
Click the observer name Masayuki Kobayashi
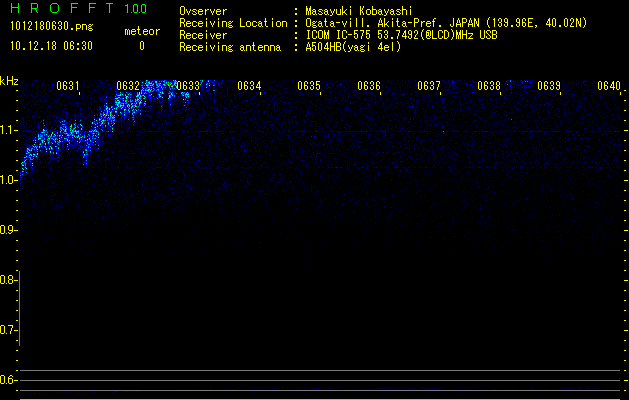click(x=359, y=11)
